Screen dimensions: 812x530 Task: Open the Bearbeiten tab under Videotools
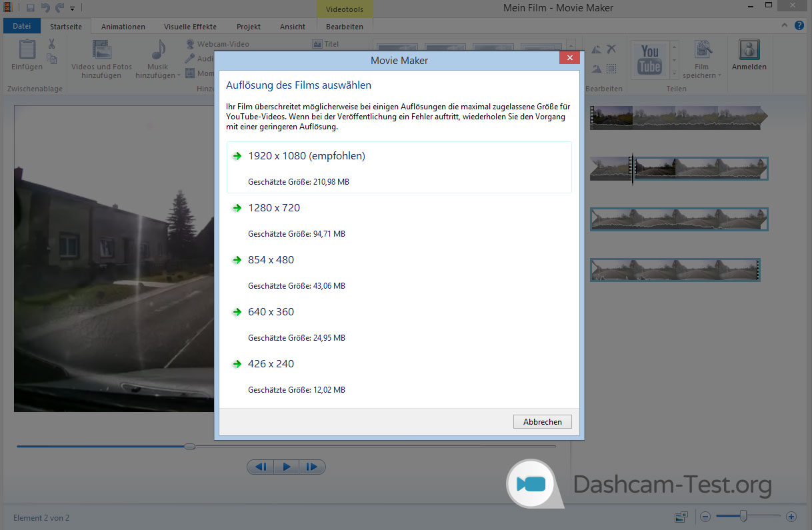pyautogui.click(x=345, y=27)
